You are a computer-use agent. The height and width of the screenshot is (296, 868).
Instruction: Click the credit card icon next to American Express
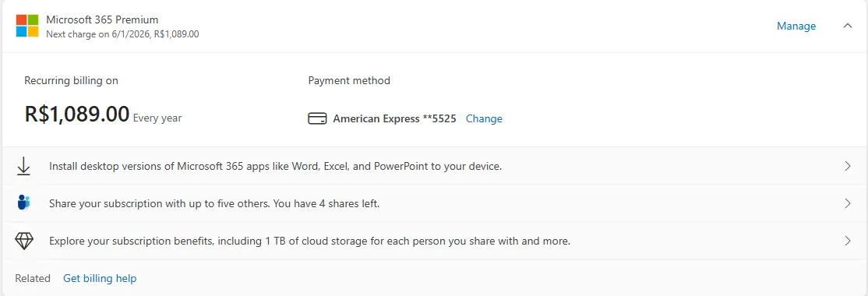(x=317, y=118)
